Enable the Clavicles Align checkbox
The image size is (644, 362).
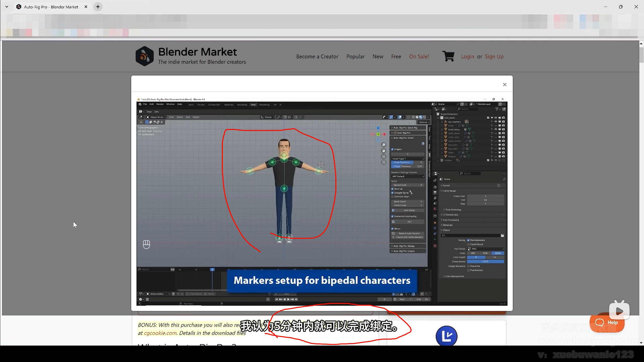(392, 197)
